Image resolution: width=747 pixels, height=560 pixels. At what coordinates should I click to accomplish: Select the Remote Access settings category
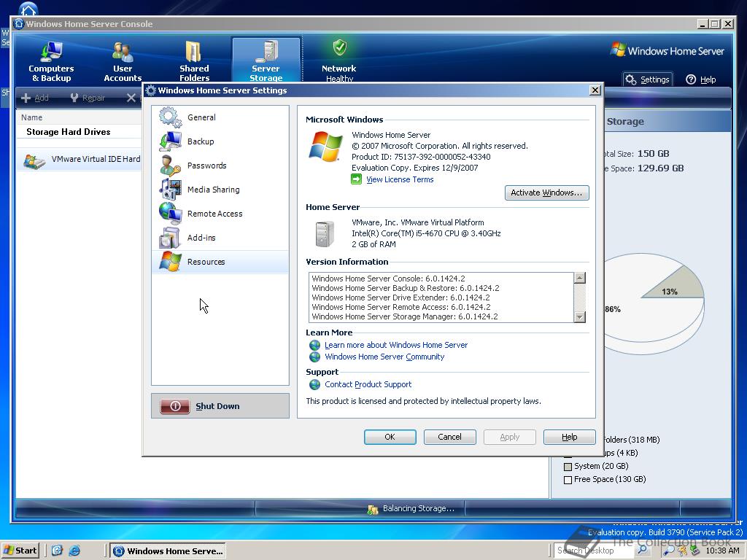(220, 214)
